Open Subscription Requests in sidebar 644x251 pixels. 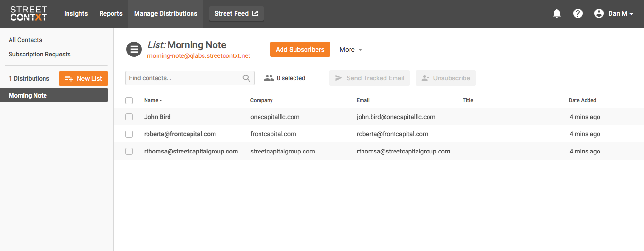40,54
